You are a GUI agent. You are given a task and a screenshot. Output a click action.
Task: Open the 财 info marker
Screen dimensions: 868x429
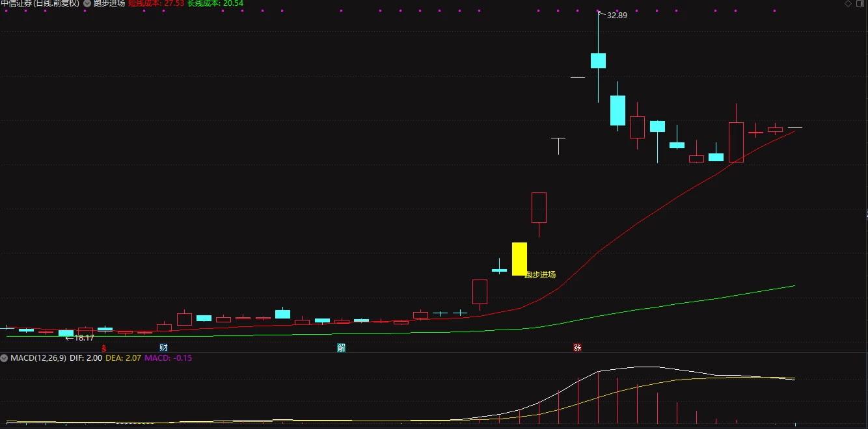(x=163, y=348)
